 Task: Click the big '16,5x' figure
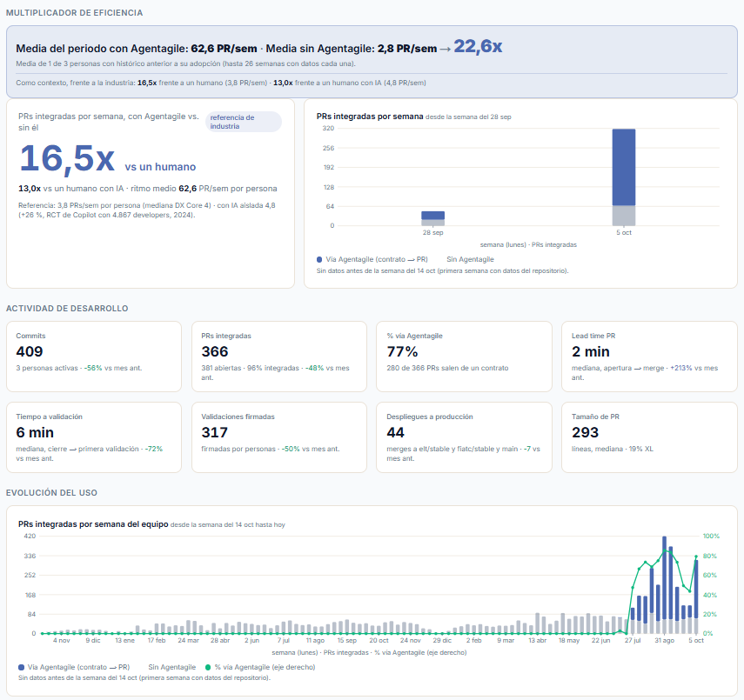(67, 158)
